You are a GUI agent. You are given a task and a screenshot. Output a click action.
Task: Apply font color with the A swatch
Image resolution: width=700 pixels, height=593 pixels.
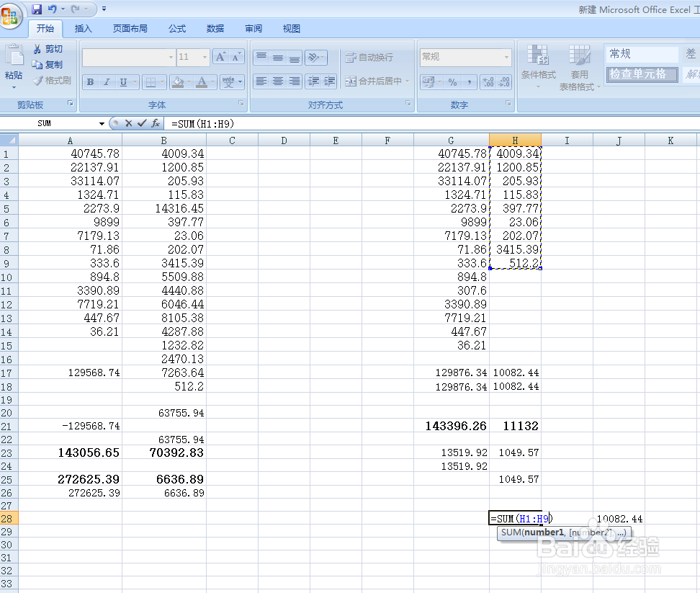tap(202, 82)
